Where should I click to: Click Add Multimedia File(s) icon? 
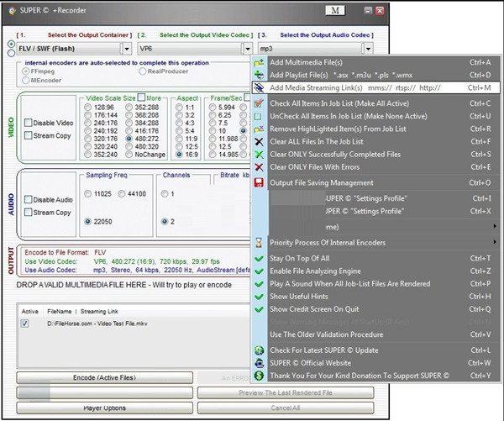260,62
